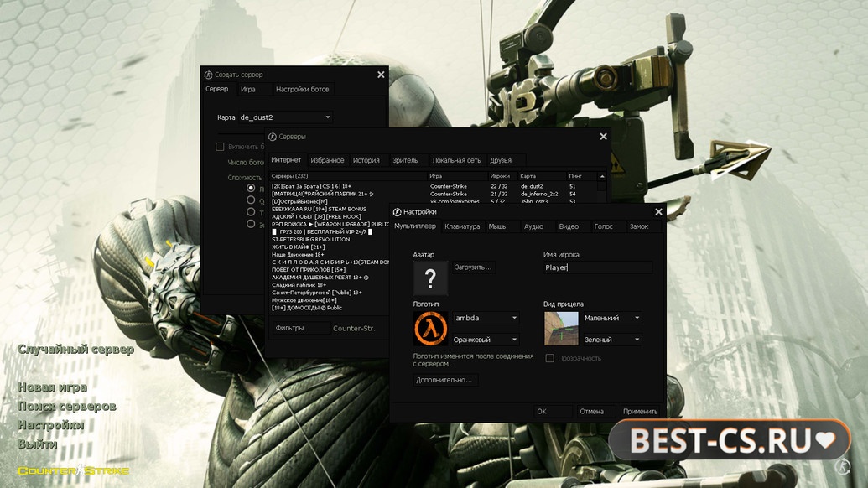Click the icon in Создать сервер title bar
The image size is (868, 488).
(208, 75)
